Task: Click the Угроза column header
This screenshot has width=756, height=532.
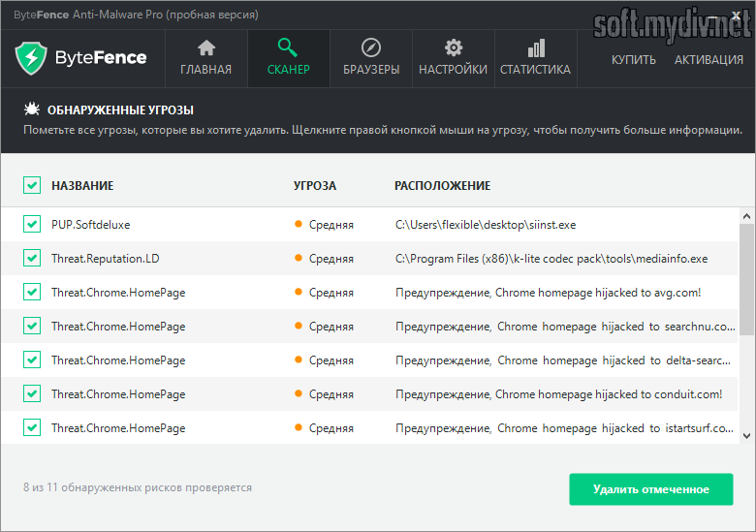Action: (315, 185)
